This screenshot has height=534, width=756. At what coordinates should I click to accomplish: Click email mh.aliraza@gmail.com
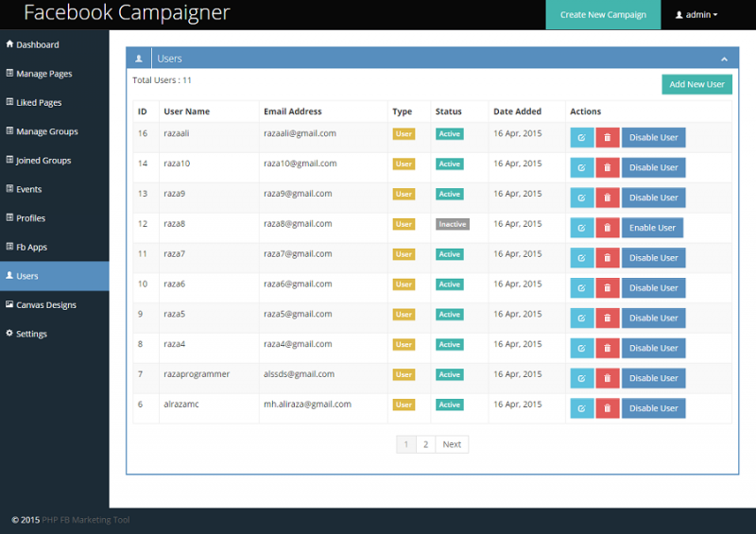[307, 405]
